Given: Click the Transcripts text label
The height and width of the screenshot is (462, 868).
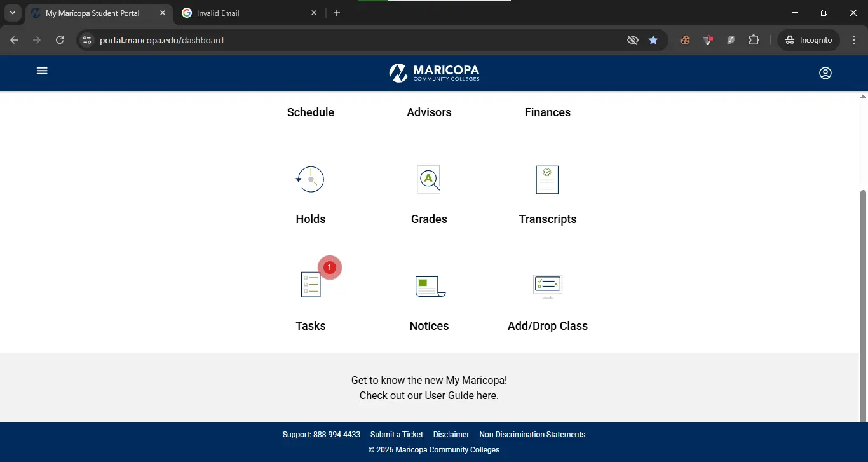Looking at the screenshot, I should (548, 219).
